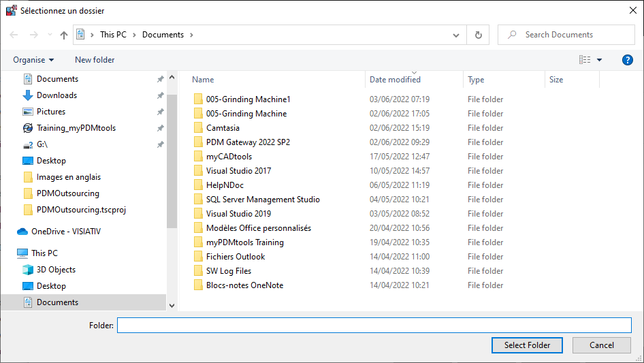Click the Select Folder button

point(526,345)
